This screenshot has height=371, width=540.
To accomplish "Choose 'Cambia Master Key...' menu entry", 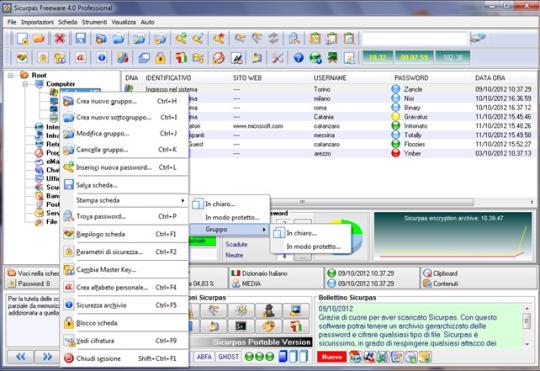I will coord(125,269).
